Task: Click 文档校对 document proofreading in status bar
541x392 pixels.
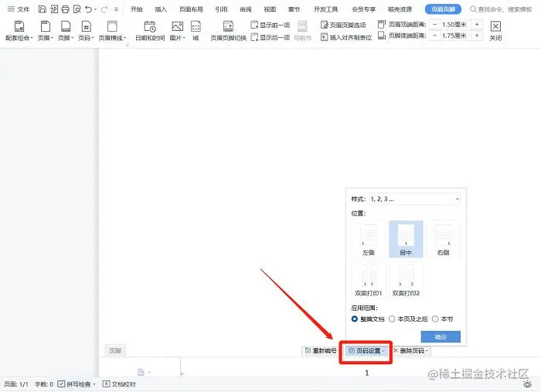Action: pos(119,384)
